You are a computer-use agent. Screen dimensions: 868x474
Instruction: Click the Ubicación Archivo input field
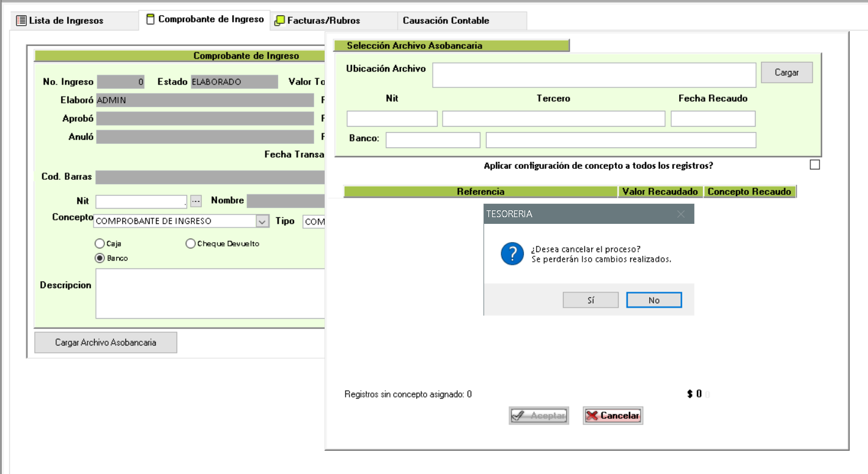click(x=594, y=75)
